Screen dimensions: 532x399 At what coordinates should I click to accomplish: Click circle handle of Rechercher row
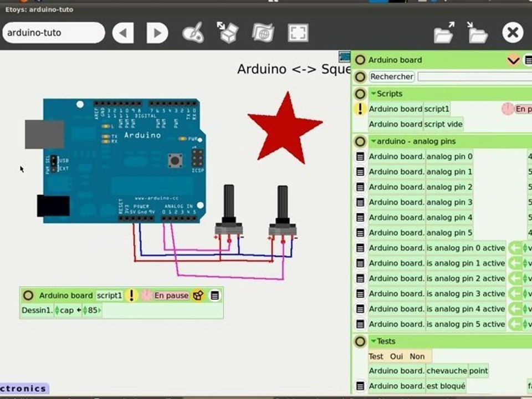[360, 76]
